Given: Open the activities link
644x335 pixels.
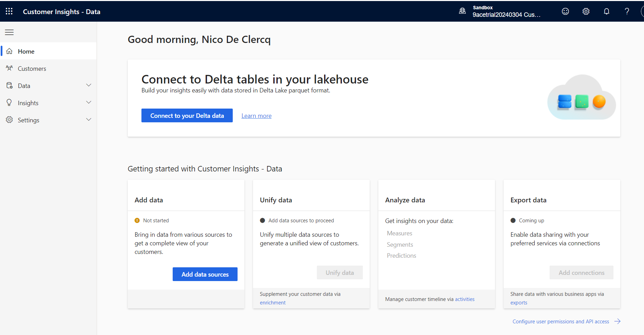Looking at the screenshot, I should point(465,299).
